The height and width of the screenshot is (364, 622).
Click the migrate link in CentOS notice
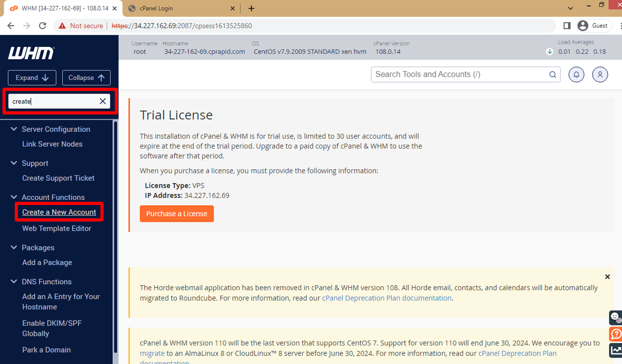point(152,353)
